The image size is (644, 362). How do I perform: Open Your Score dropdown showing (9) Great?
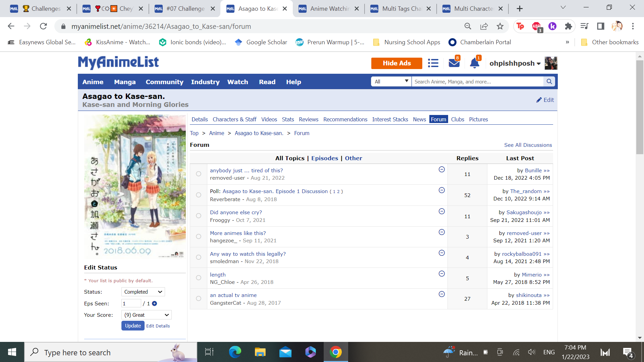147,315
